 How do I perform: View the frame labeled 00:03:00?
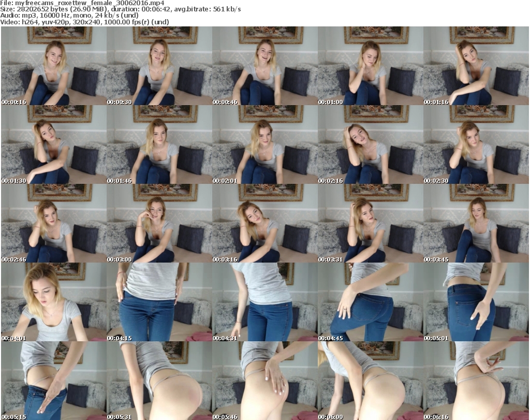tap(159, 223)
